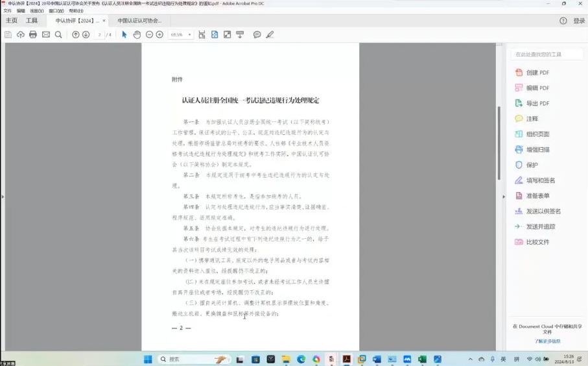
Task: Open Send for Signature (发送以供签名) tool
Action: click(x=537, y=211)
